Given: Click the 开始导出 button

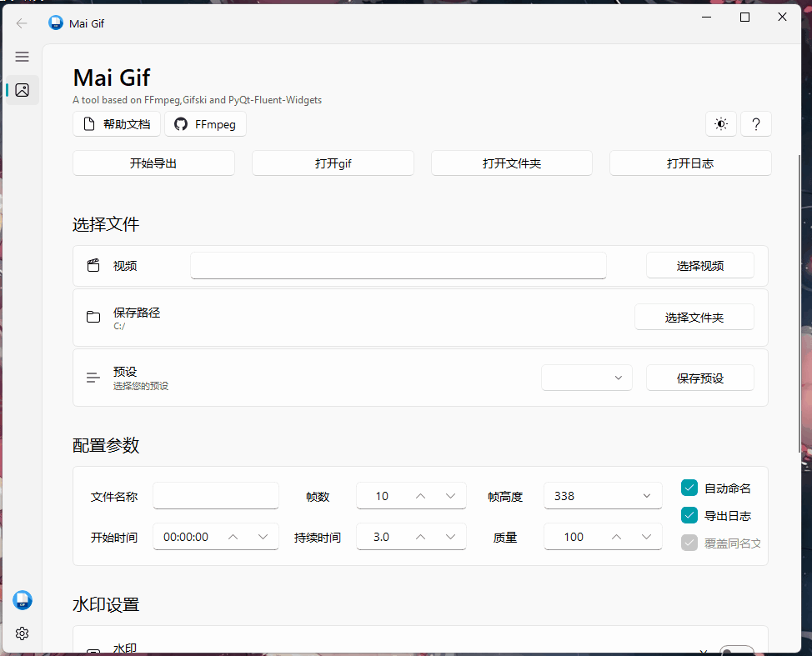Looking at the screenshot, I should coord(153,163).
